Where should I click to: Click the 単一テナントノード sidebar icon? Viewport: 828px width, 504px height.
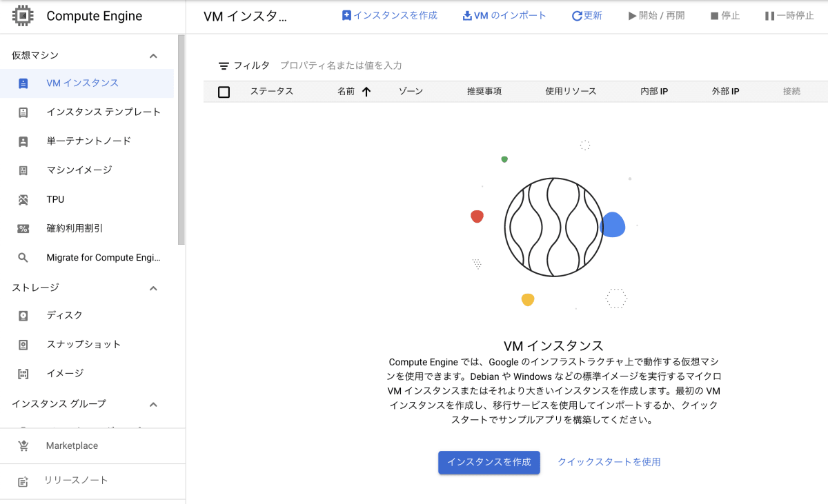pyautogui.click(x=23, y=141)
